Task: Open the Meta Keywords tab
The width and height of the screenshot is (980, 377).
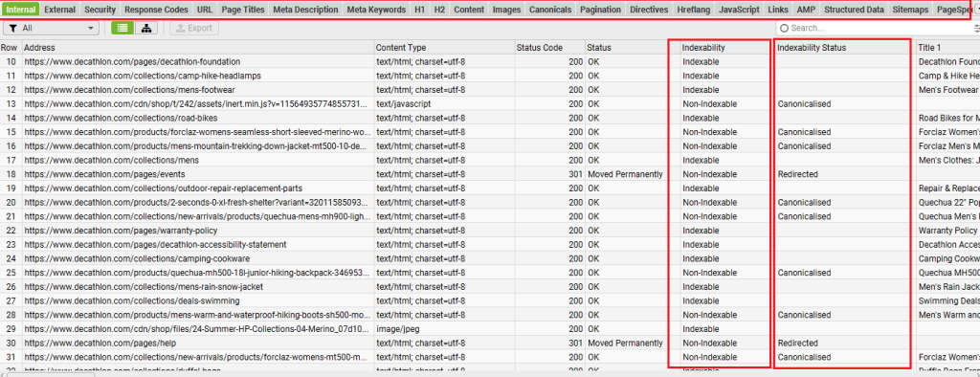Action: [375, 10]
